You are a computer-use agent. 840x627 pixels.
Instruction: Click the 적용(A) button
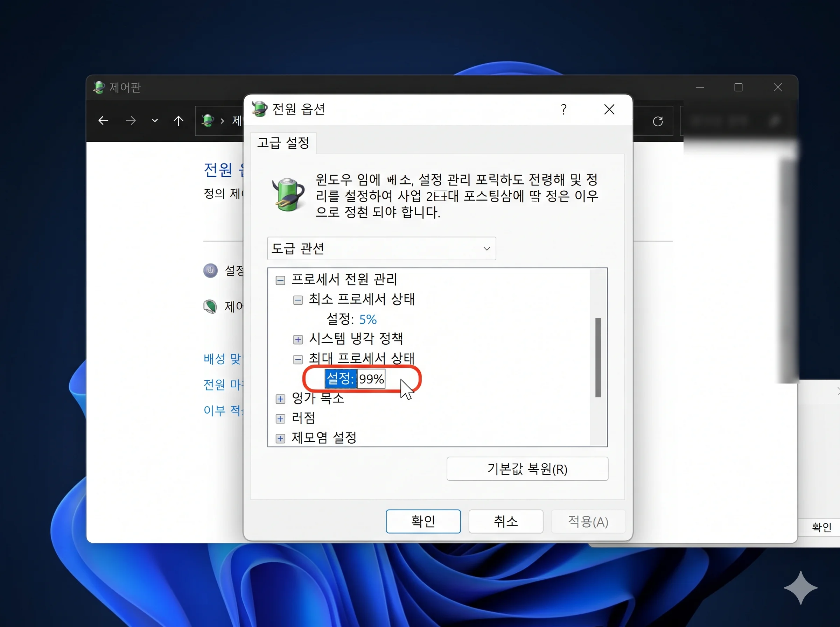(x=588, y=521)
